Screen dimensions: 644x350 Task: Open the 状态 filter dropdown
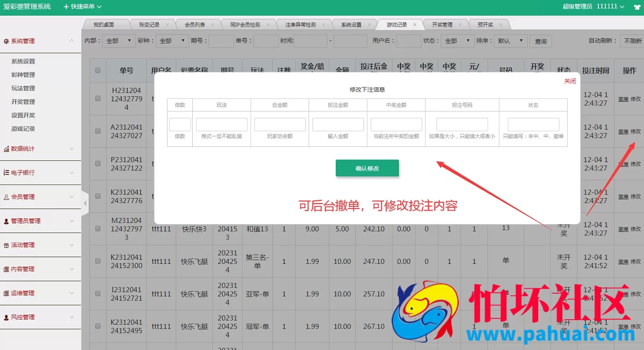457,41
